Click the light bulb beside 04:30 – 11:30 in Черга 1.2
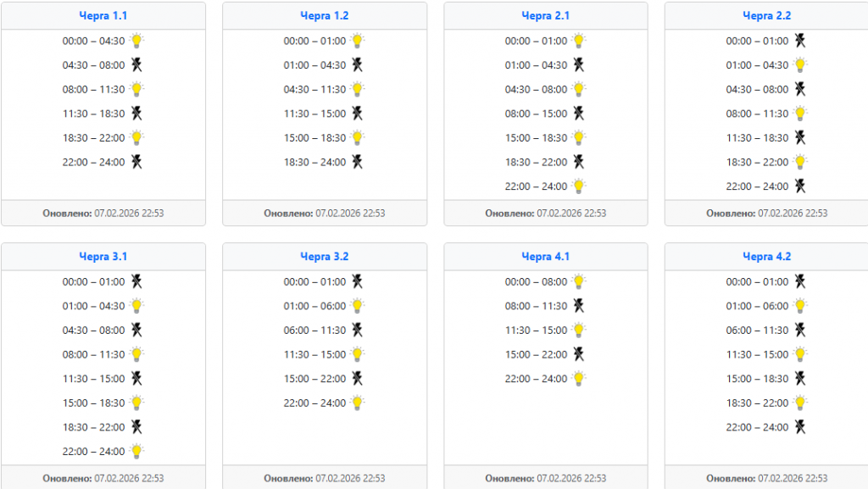 [359, 89]
